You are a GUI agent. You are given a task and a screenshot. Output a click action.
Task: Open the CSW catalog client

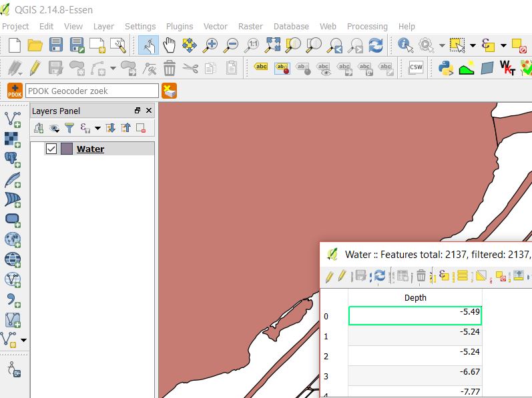point(416,67)
